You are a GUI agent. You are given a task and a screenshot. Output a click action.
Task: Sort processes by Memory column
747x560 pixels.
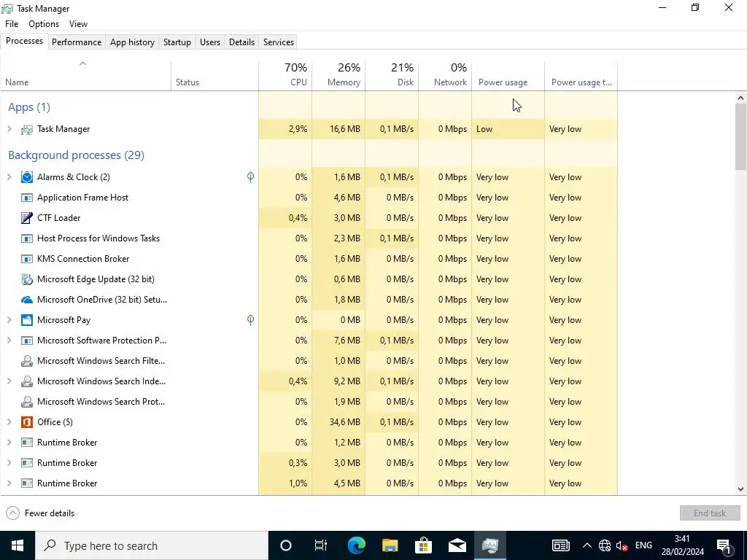[x=338, y=75]
